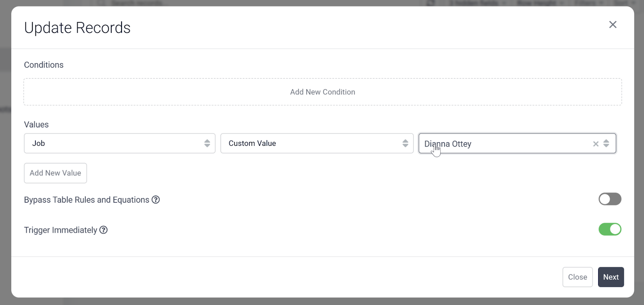Turn off Trigger Immediately switch
Viewport: 644px width, 305px height.
(609, 229)
